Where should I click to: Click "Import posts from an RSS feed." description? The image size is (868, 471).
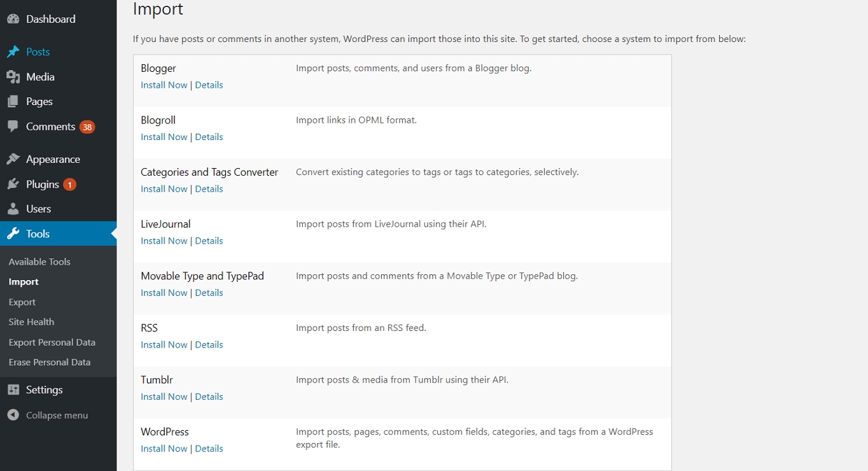tap(361, 328)
